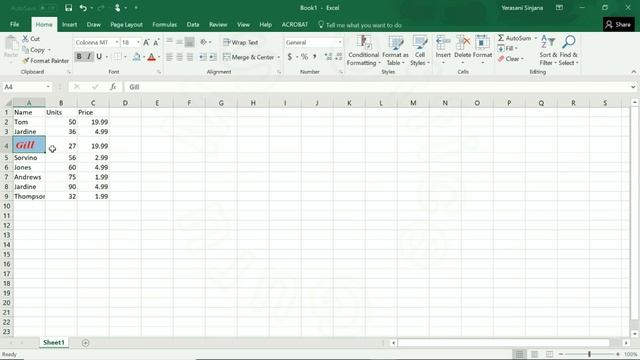
Task: Switch to the Page Layout tab
Action: tap(126, 24)
